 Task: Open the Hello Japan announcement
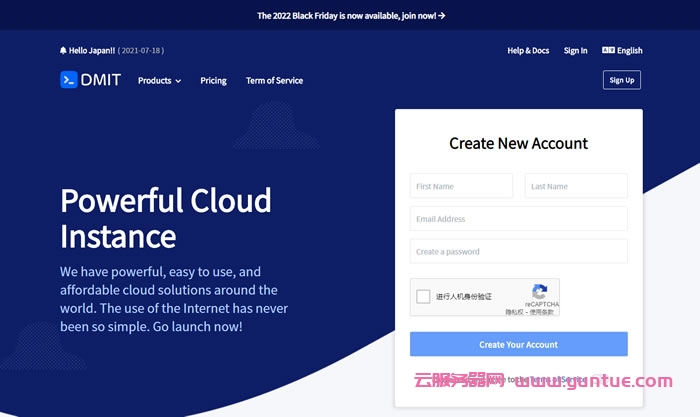tap(91, 50)
